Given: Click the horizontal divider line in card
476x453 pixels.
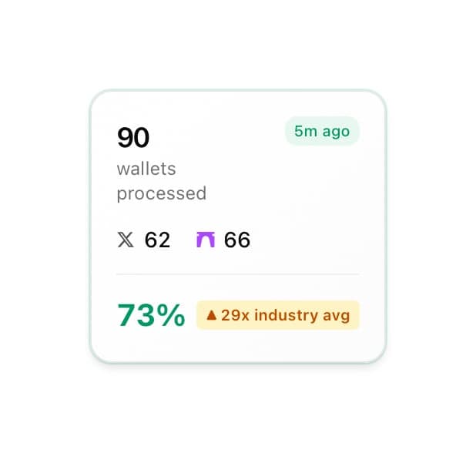Looking at the screenshot, I should pyautogui.click(x=237, y=274).
